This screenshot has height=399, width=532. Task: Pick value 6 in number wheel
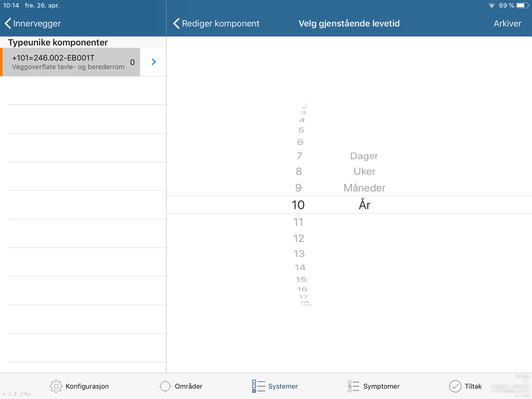coord(300,142)
